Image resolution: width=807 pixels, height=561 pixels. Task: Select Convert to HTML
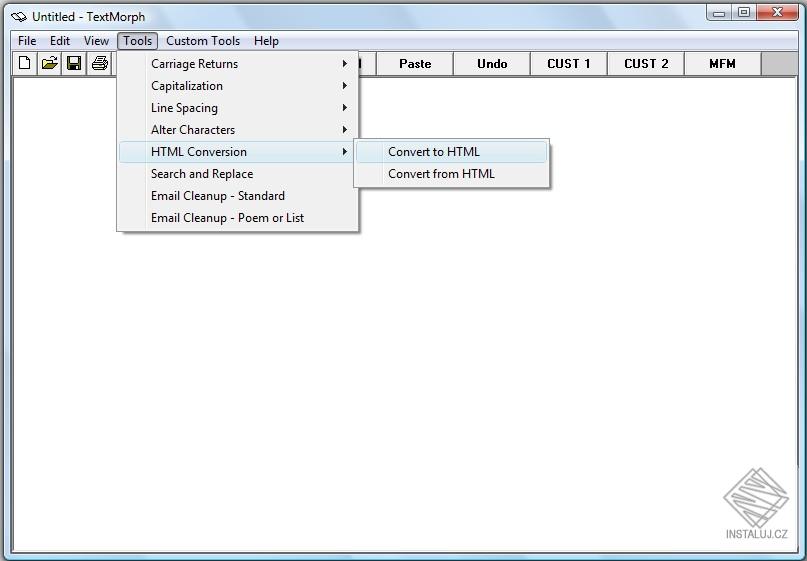[451, 152]
